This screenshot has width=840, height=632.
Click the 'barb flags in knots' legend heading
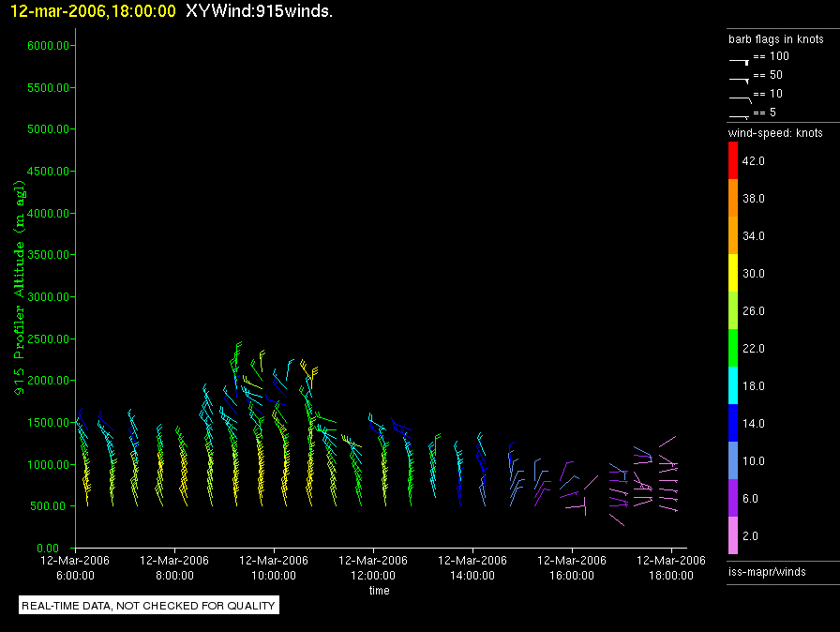tap(775, 39)
